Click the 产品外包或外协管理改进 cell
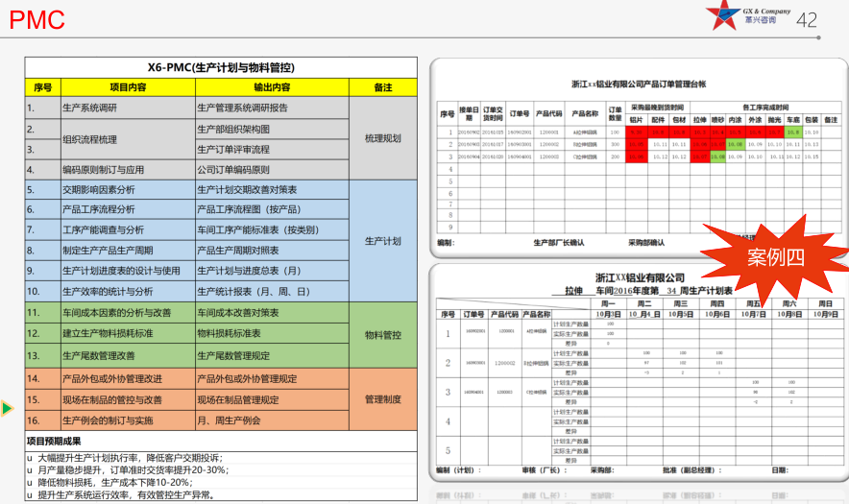Image resolution: width=849 pixels, height=504 pixels. pyautogui.click(x=128, y=378)
